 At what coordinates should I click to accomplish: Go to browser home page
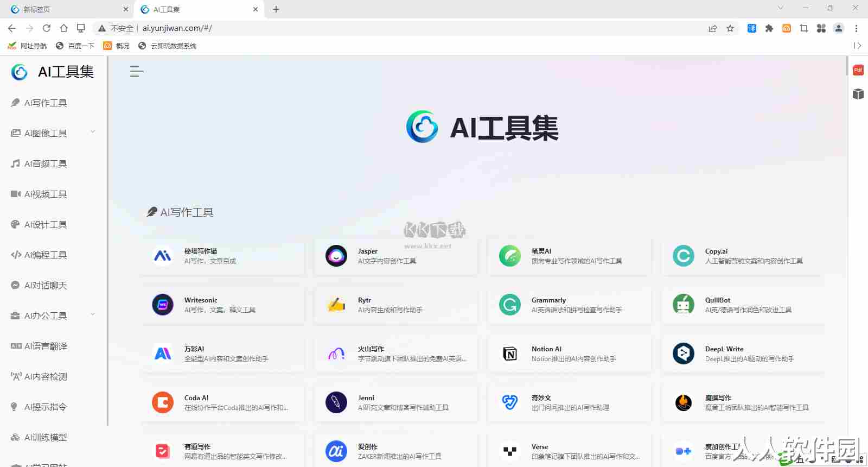[64, 28]
